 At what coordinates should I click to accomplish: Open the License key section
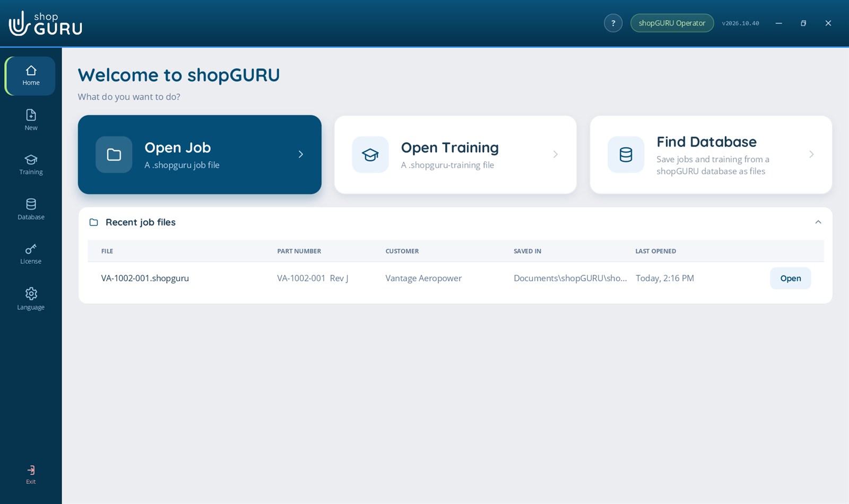(x=31, y=254)
